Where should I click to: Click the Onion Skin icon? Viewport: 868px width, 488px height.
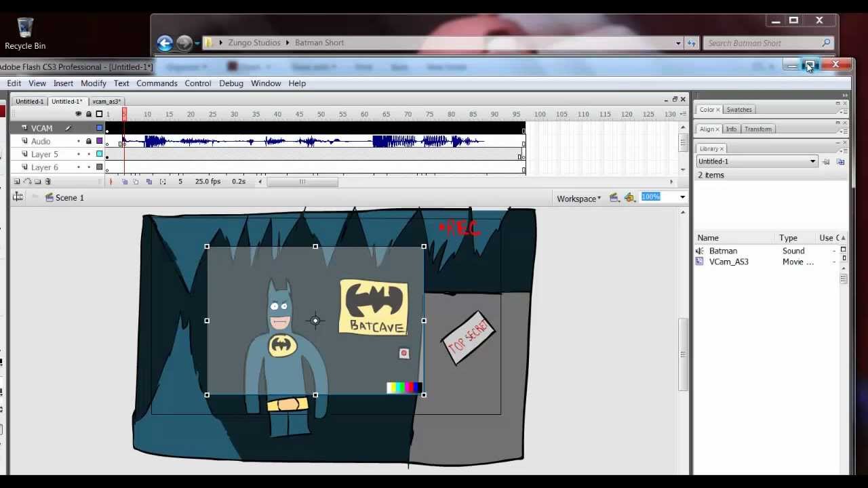click(125, 182)
